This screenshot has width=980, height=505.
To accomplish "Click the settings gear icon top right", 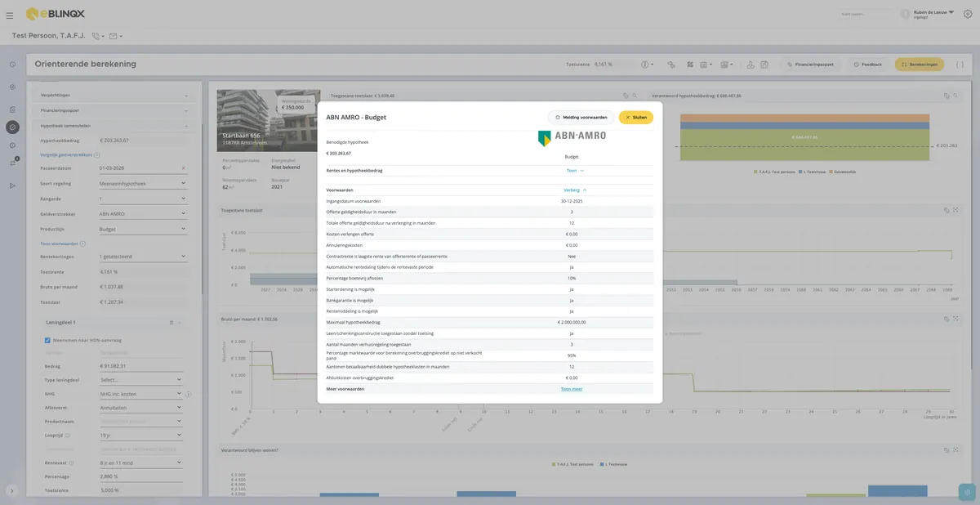I will (x=969, y=14).
